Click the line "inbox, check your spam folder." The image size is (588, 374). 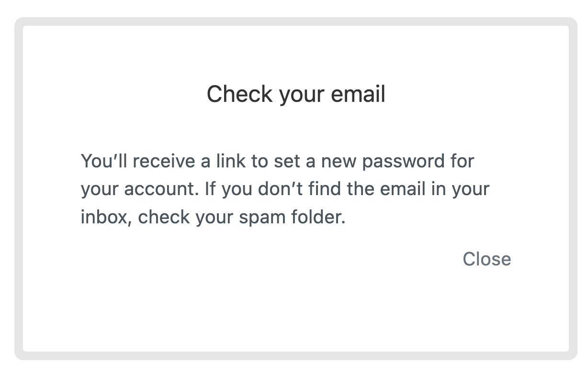213,217
